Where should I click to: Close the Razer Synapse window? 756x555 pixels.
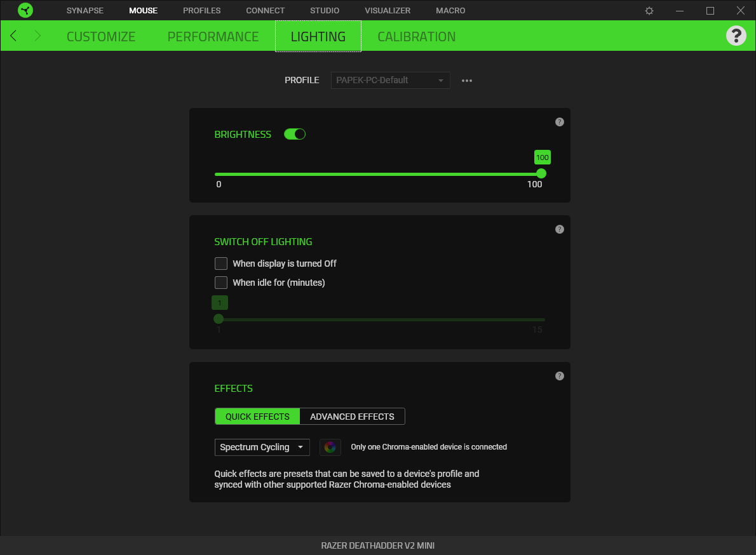pos(741,11)
